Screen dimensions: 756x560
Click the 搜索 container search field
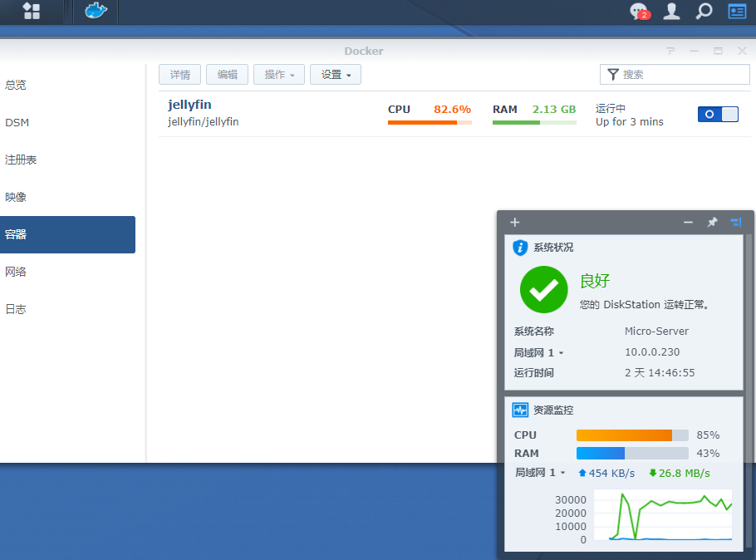681,75
